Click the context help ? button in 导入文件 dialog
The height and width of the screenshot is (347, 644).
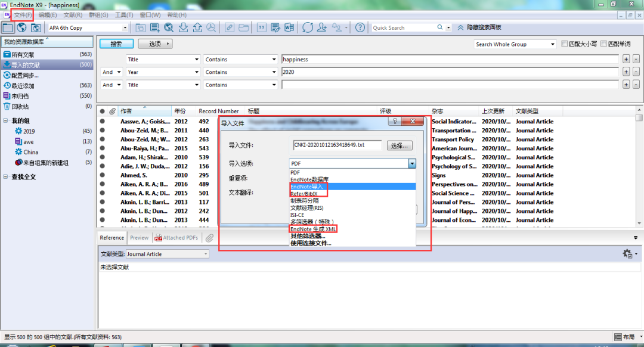(x=395, y=121)
